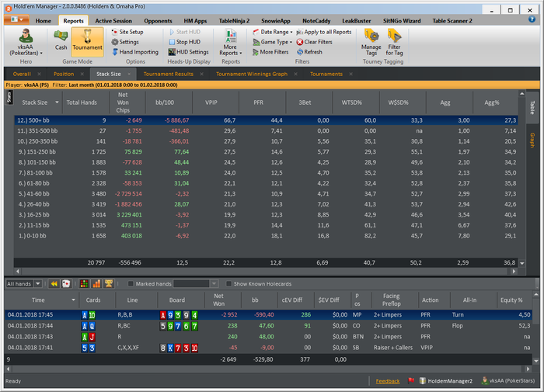544x392 pixels.
Task: Click vksAA (PokerStars) in status bar
Action: [x=508, y=381]
